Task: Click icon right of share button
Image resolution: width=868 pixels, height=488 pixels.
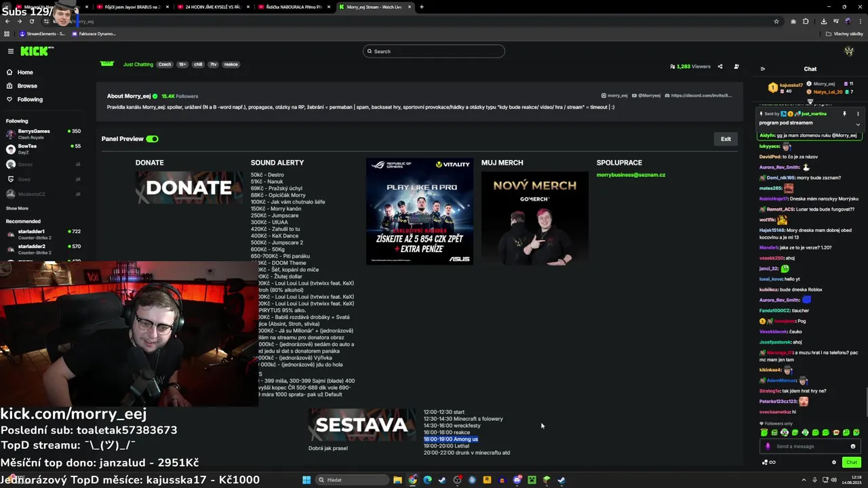Action: (x=736, y=66)
